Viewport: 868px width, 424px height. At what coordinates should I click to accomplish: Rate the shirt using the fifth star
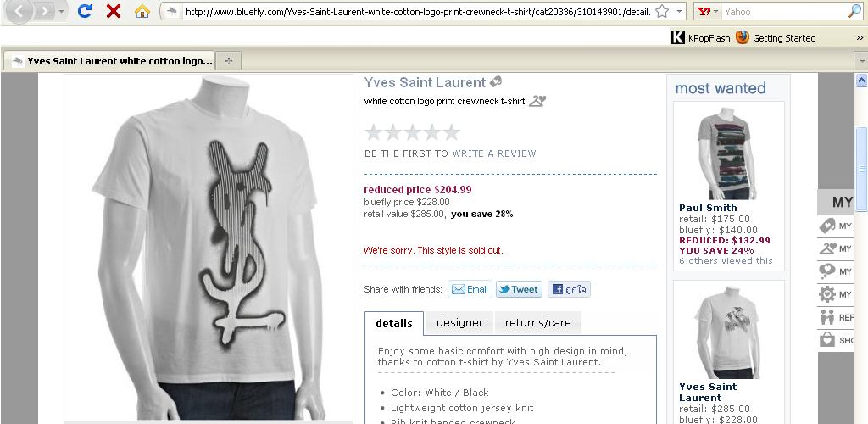click(x=452, y=132)
